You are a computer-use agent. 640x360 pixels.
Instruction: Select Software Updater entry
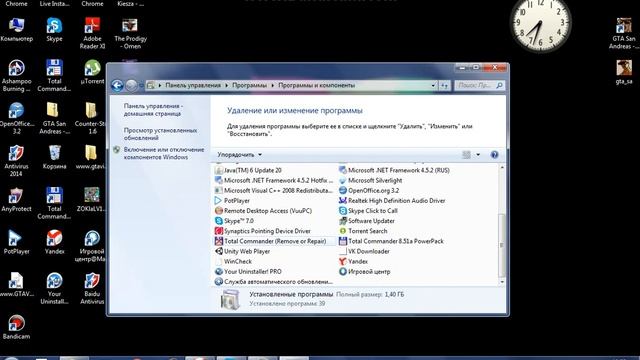click(367, 221)
